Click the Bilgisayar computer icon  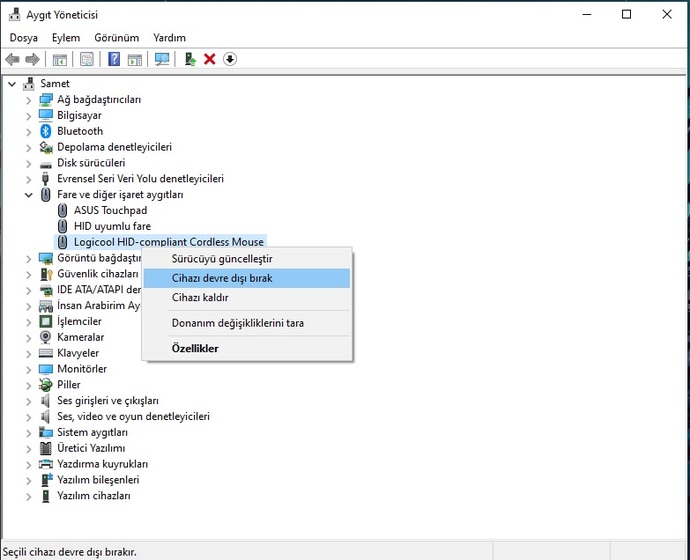tap(46, 115)
